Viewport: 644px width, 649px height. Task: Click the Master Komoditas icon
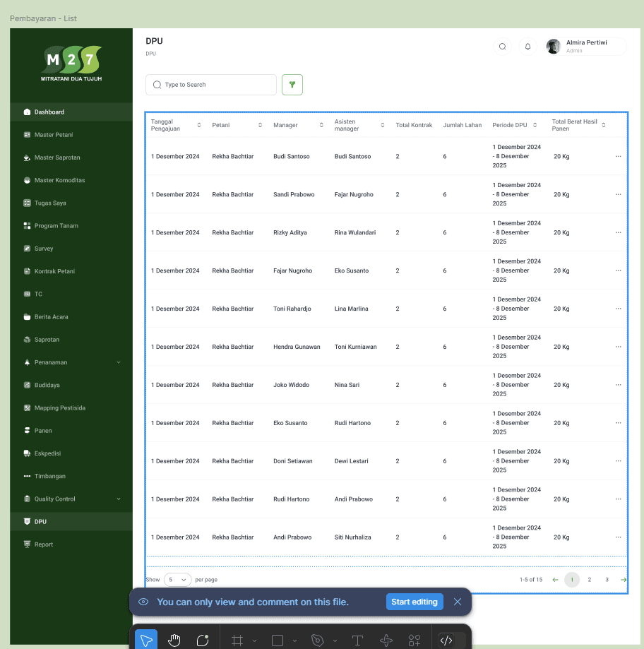pyautogui.click(x=27, y=180)
